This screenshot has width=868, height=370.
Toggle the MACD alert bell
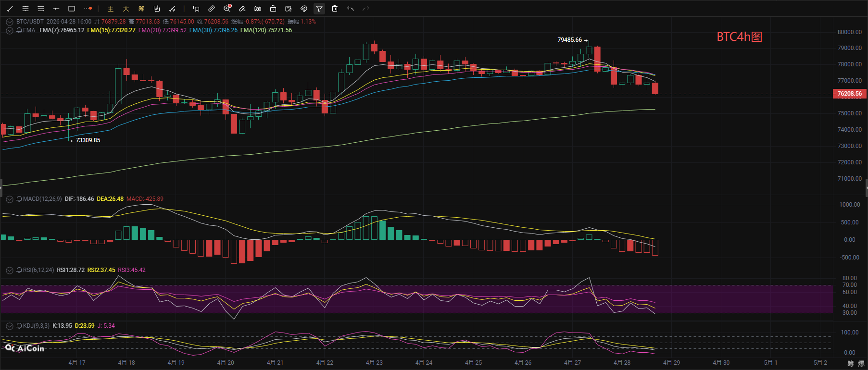click(19, 199)
